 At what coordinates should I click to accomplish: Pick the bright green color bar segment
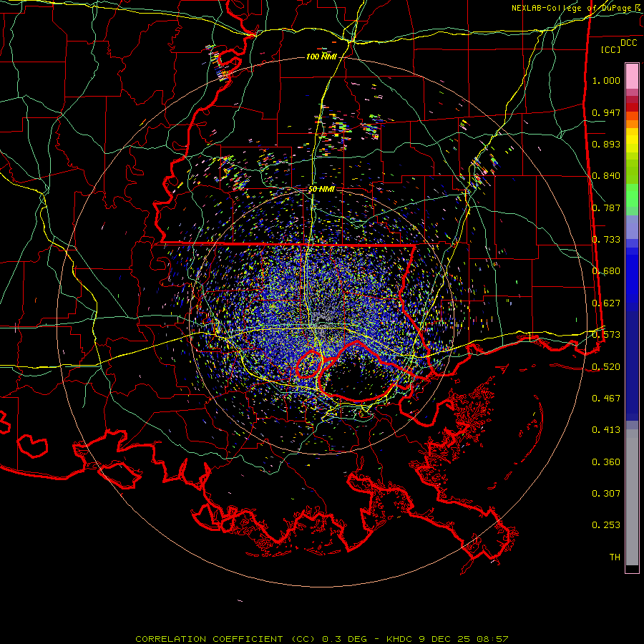coord(632,195)
